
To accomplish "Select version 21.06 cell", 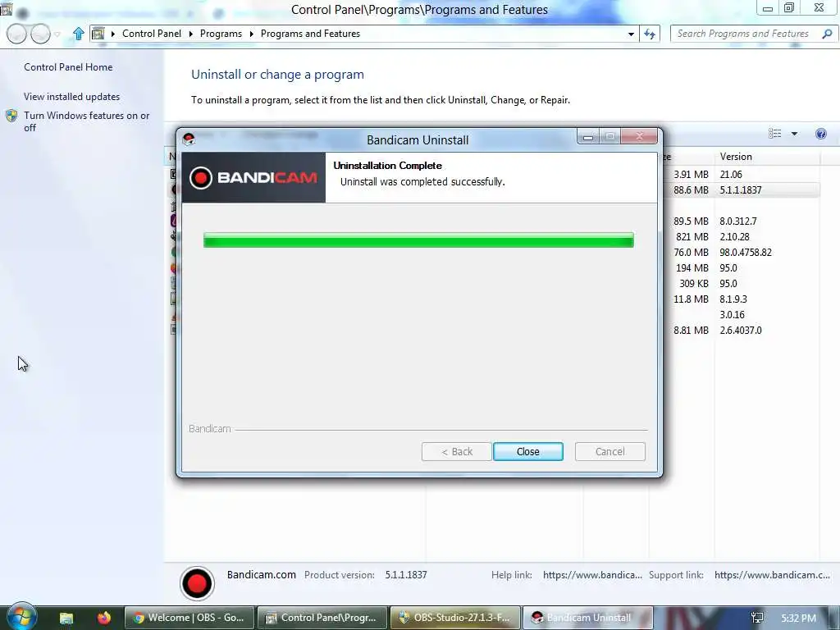I will (x=731, y=174).
